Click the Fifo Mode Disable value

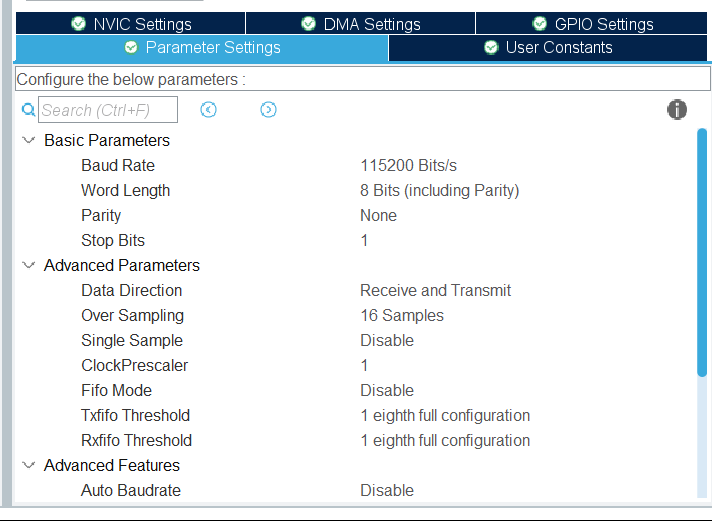(x=386, y=391)
